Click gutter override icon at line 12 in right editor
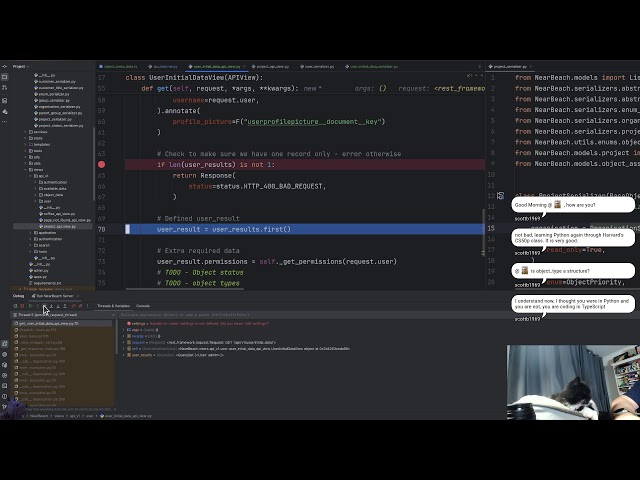640x480 pixels. 501,196
